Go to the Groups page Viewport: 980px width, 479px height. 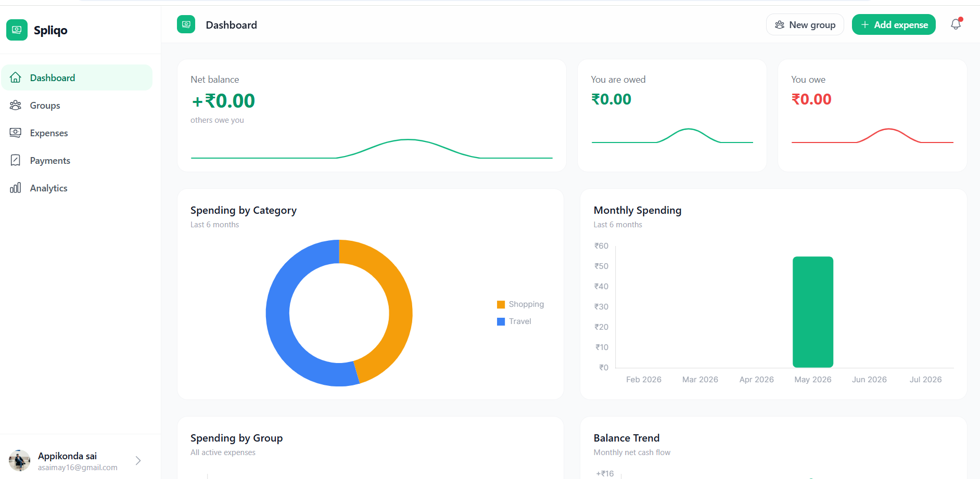tap(77, 105)
